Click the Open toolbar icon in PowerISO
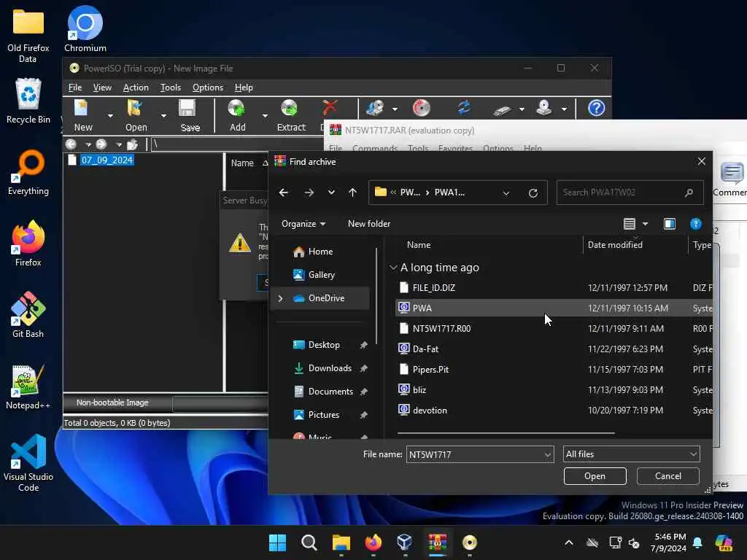747x560 pixels. tap(135, 109)
